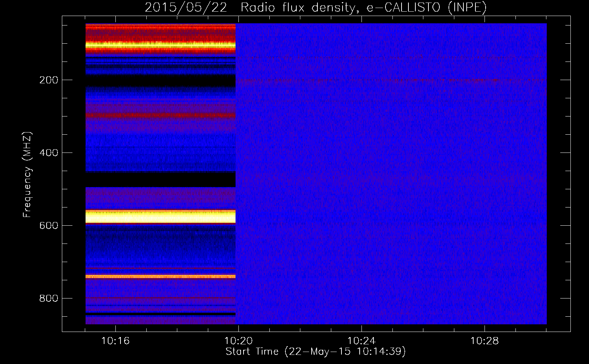
Task: Click the bright yellow-white band near 600 MHz
Action: (x=161, y=217)
